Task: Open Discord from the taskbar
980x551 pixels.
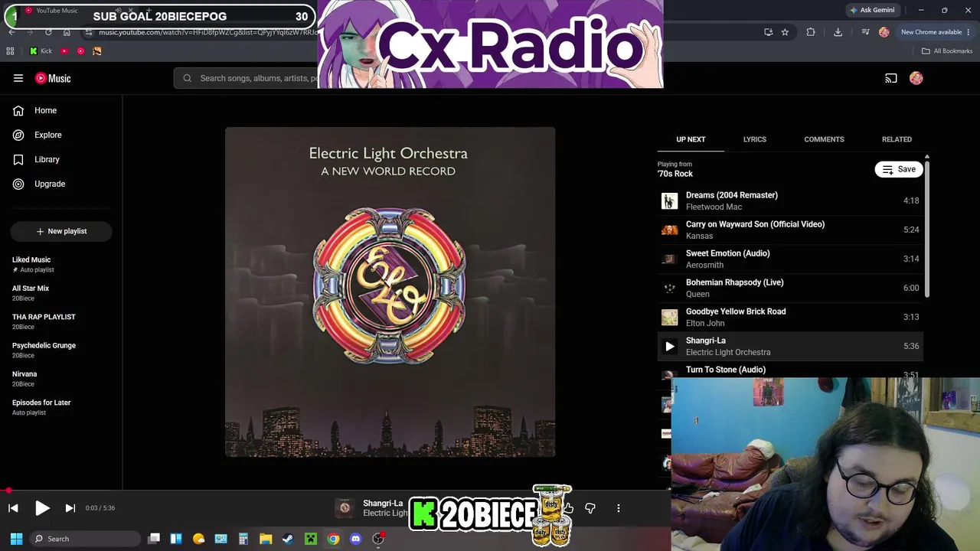Action: tap(355, 539)
